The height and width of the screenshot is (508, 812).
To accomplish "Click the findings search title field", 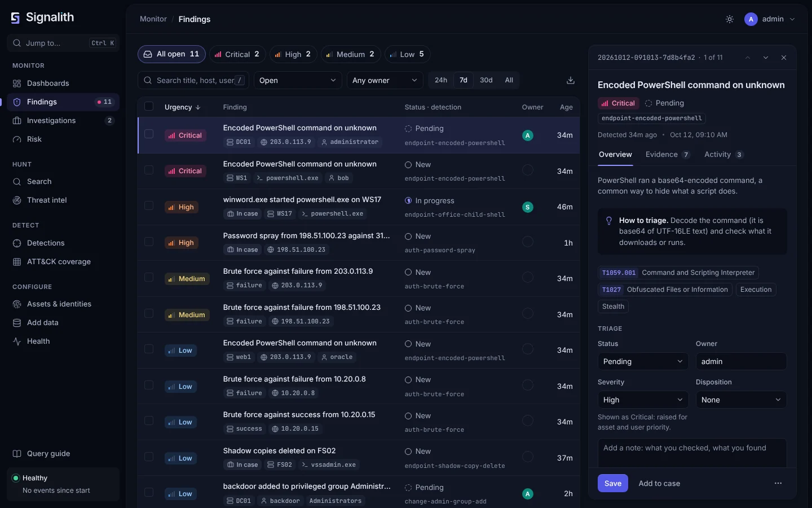I will click(193, 80).
